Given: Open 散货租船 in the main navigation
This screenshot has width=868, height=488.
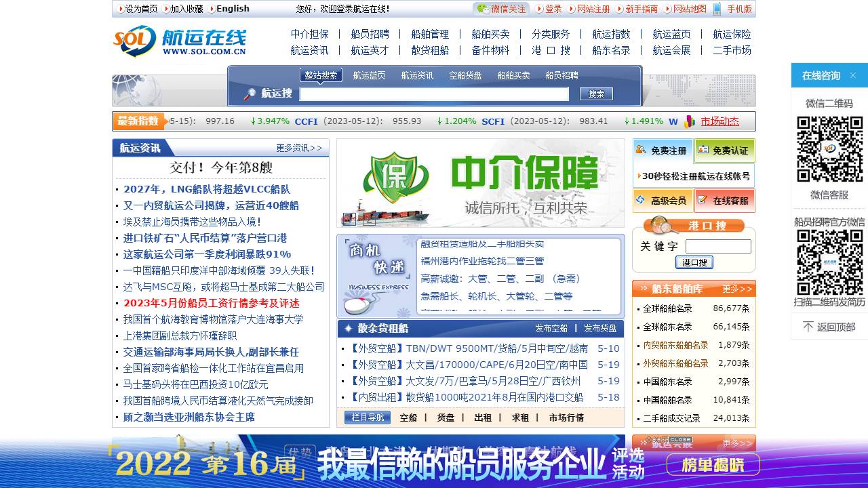Looking at the screenshot, I should (430, 50).
